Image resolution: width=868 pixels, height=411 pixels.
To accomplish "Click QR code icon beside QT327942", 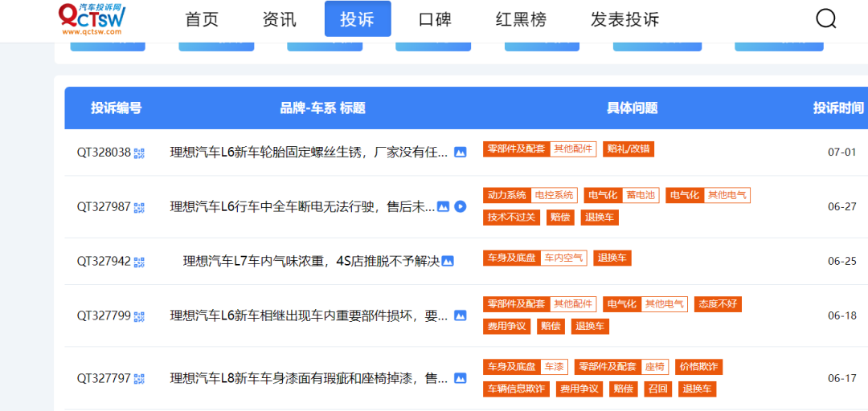I will (x=139, y=262).
